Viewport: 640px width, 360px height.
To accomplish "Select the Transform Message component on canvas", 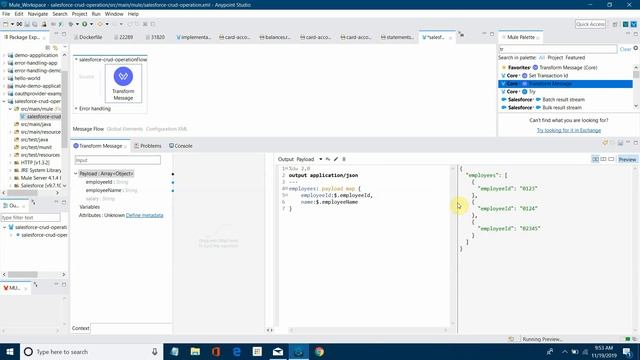I will click(123, 83).
